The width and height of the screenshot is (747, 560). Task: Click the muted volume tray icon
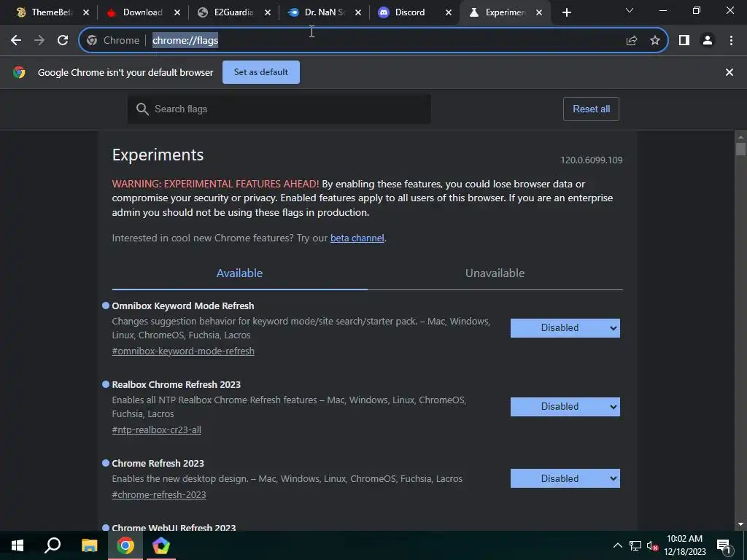point(652,546)
